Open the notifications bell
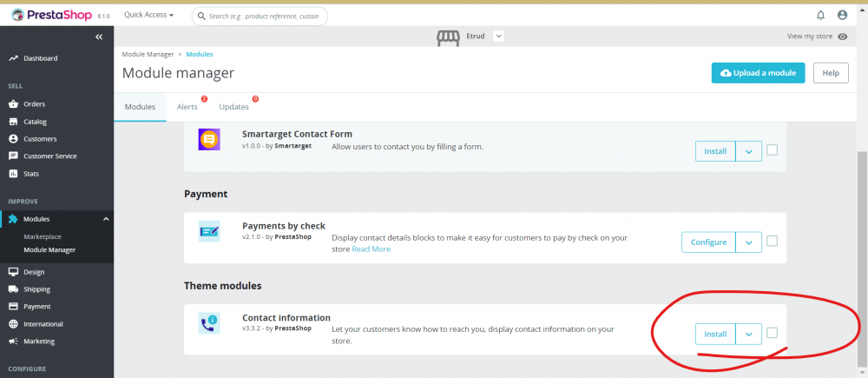Viewport: 868px width, 378px height. coord(820,15)
